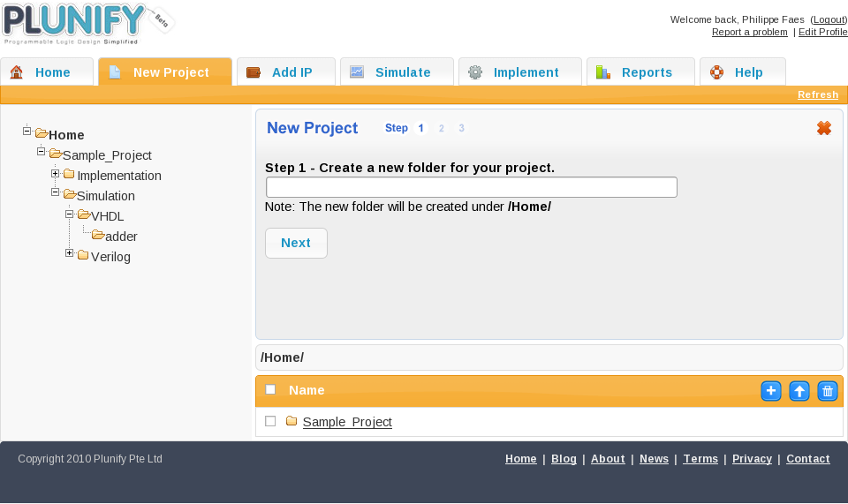Click the Home folder icon in tree
The width and height of the screenshot is (848, 504).
click(x=42, y=133)
